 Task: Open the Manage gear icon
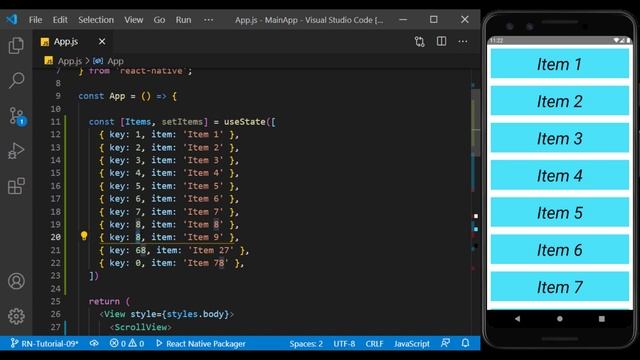tap(16, 316)
